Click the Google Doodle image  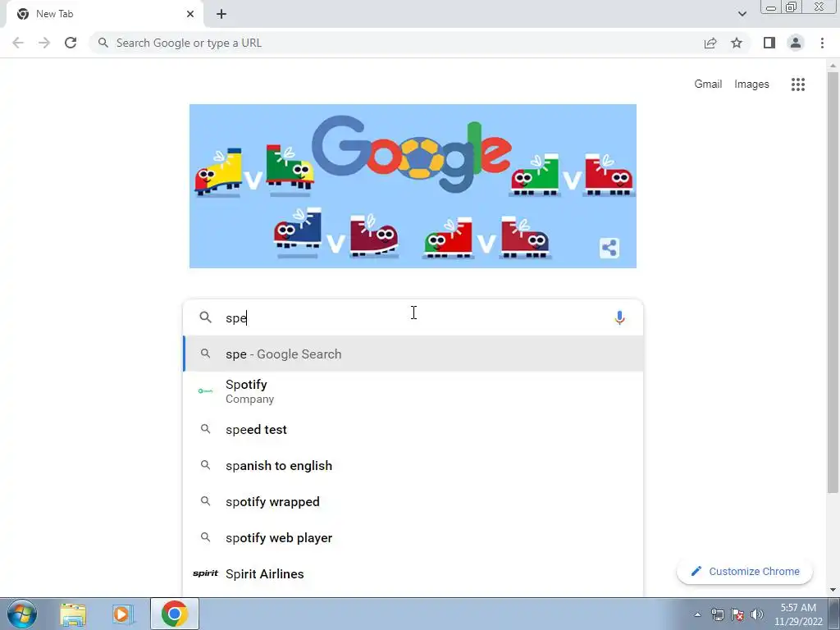pos(413,186)
